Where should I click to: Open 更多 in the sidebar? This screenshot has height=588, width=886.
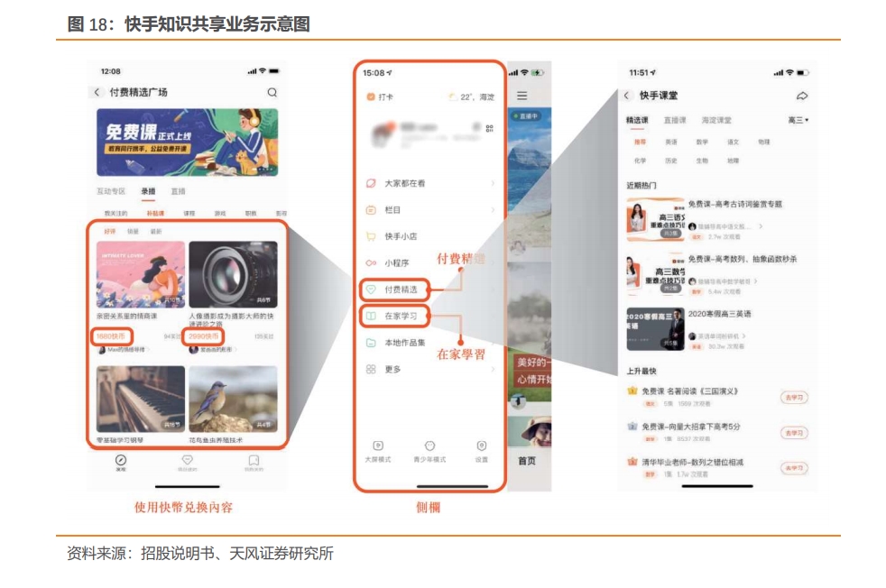coord(429,370)
